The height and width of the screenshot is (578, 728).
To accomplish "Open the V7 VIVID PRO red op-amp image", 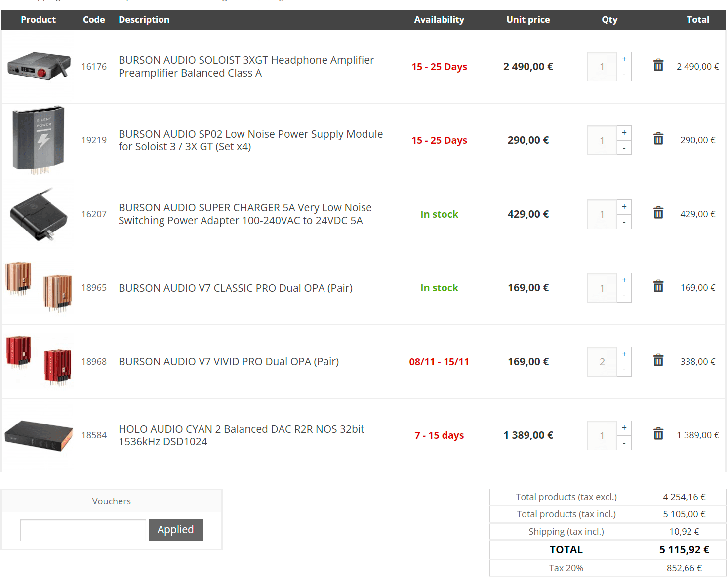I will [x=39, y=361].
